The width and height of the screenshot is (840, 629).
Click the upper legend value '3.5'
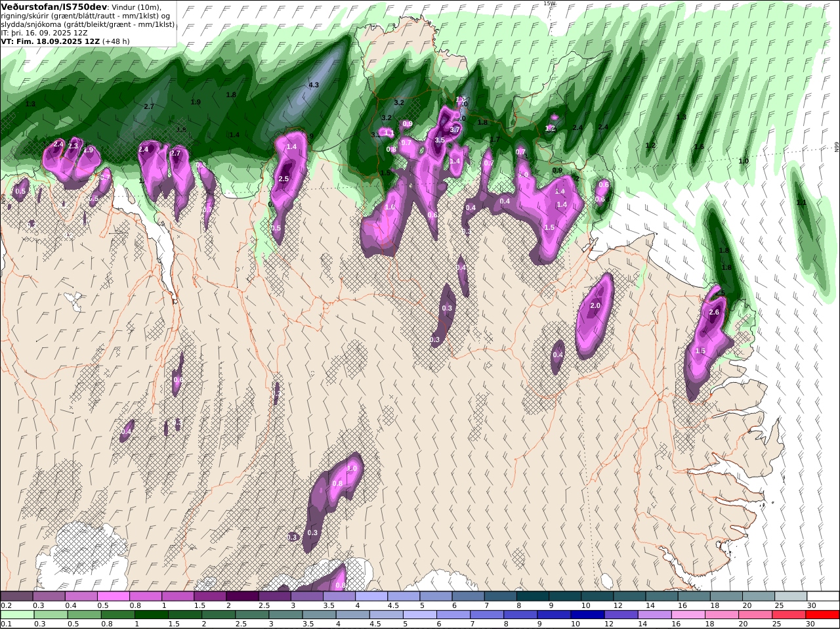tap(329, 605)
